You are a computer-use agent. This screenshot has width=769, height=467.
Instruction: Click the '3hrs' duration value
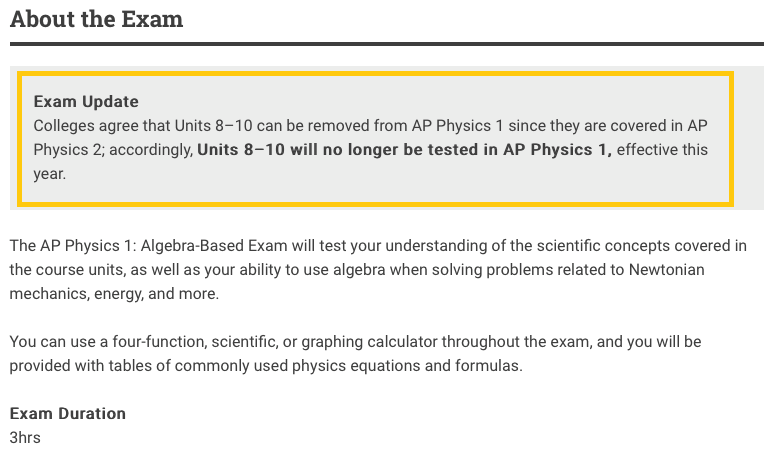tap(25, 438)
